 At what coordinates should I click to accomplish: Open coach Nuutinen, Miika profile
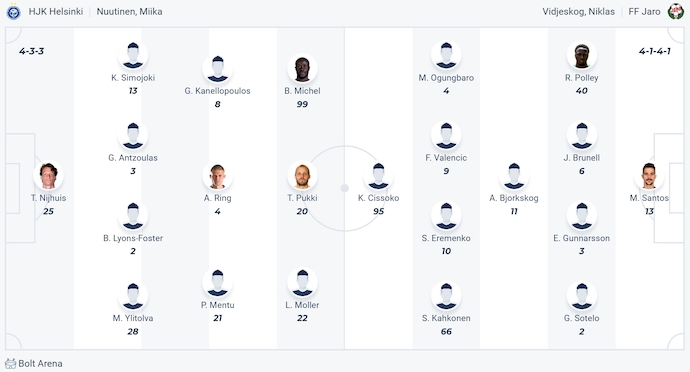pos(129,11)
